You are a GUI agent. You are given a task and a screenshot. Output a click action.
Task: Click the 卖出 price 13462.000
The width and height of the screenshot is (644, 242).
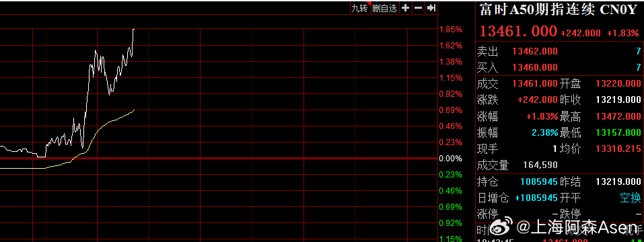point(535,52)
